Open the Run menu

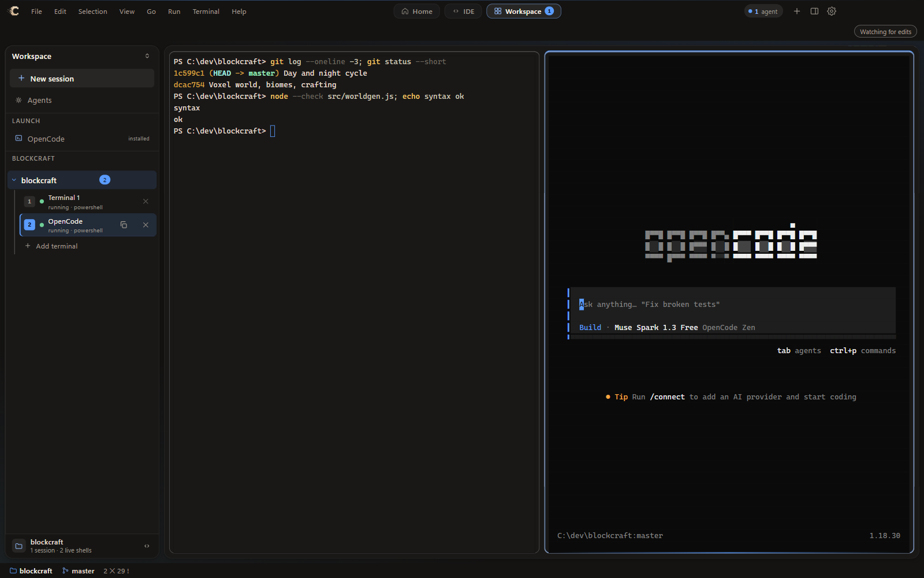pyautogui.click(x=174, y=12)
